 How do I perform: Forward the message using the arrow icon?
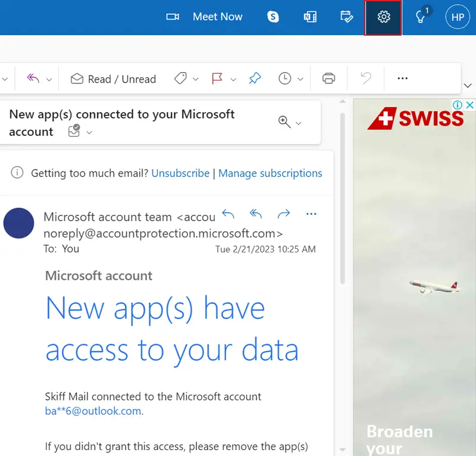(x=284, y=214)
